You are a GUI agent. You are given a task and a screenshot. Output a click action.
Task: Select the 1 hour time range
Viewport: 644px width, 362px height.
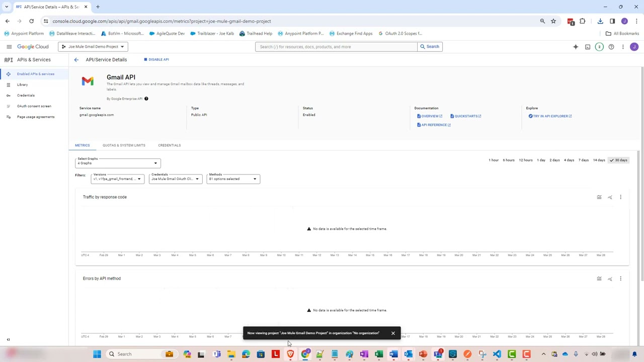[x=494, y=160]
